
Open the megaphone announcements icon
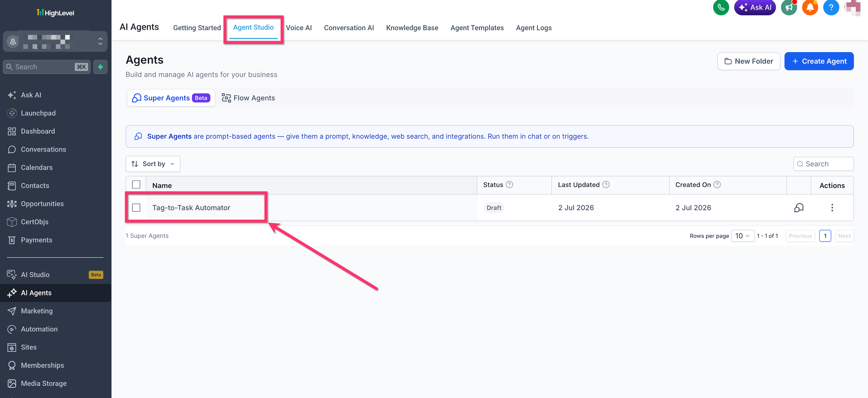tap(789, 8)
